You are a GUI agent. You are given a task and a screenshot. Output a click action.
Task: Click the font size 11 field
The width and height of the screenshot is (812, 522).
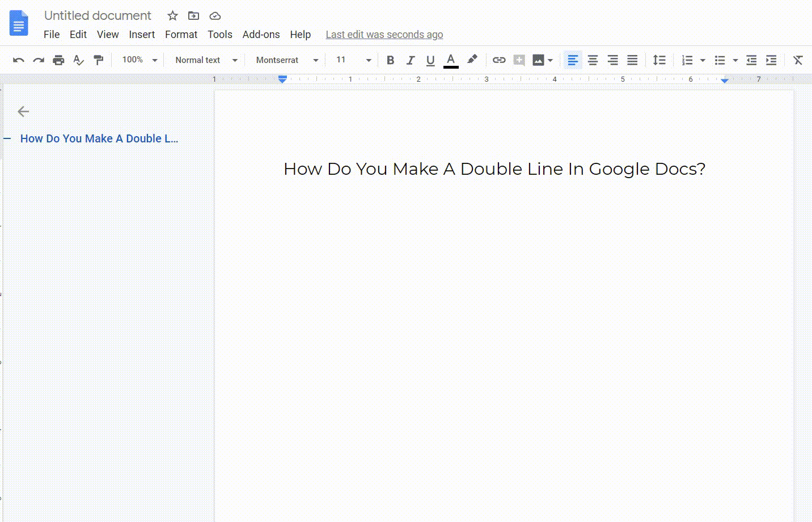pyautogui.click(x=347, y=60)
